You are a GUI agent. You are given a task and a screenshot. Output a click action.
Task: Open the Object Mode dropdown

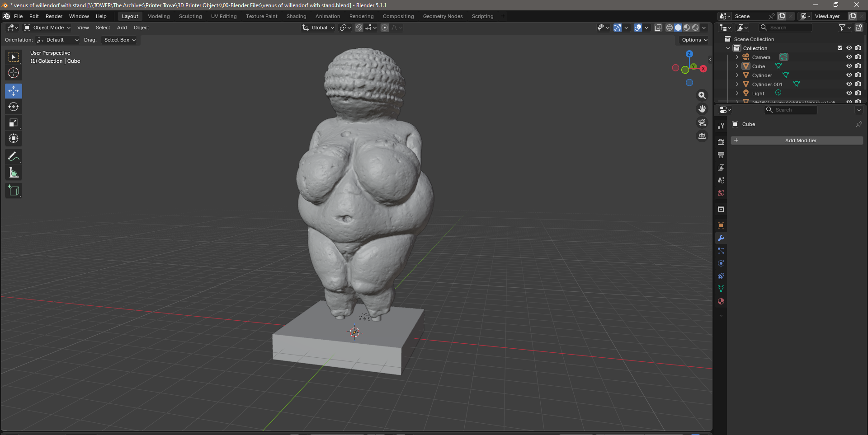coord(47,28)
